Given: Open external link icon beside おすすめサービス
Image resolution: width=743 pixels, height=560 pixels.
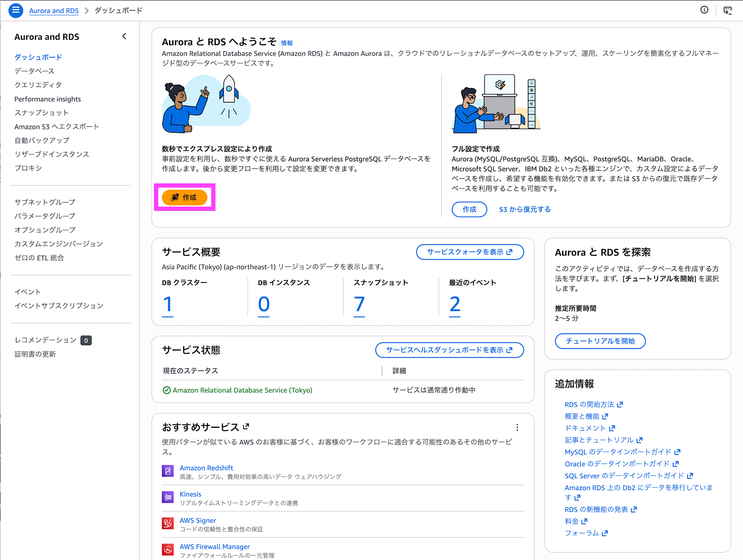Looking at the screenshot, I should pos(246,427).
